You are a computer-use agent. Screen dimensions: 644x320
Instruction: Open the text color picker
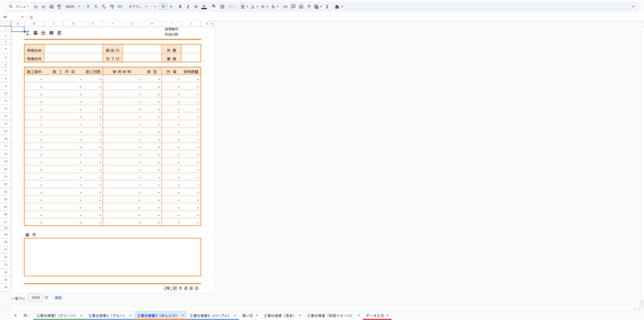click(204, 6)
